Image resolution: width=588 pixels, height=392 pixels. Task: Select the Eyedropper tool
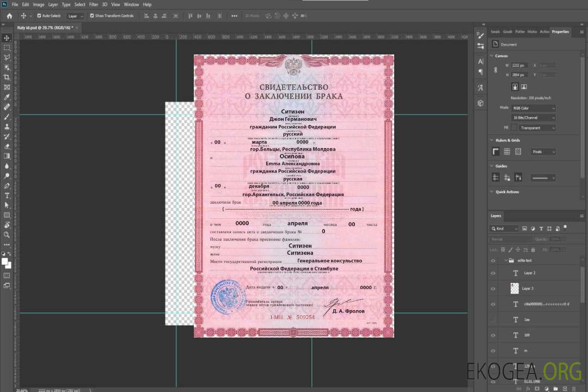(x=7, y=97)
